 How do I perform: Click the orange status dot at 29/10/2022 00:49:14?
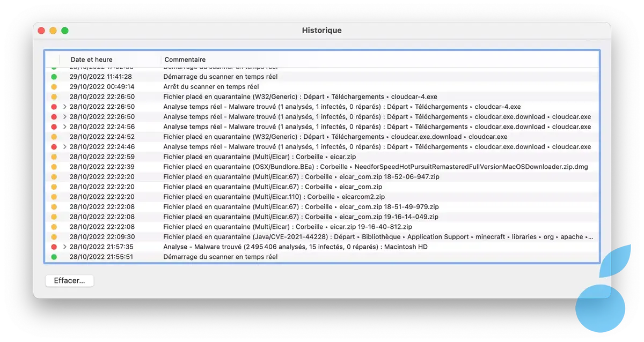tap(54, 87)
